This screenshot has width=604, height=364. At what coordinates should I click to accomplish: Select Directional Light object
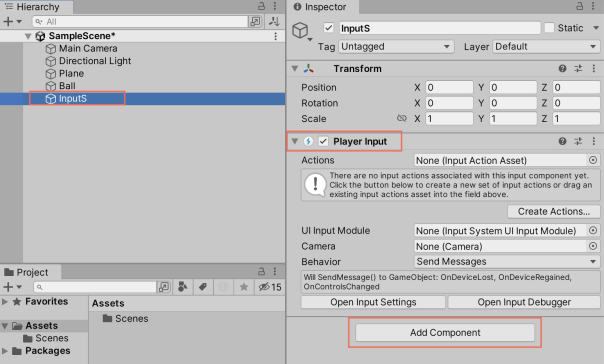point(95,61)
